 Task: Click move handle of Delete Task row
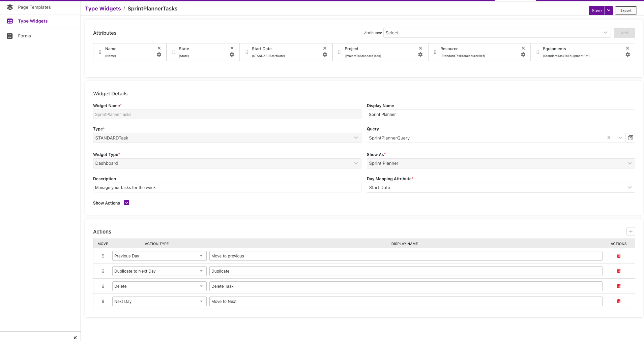(103, 286)
